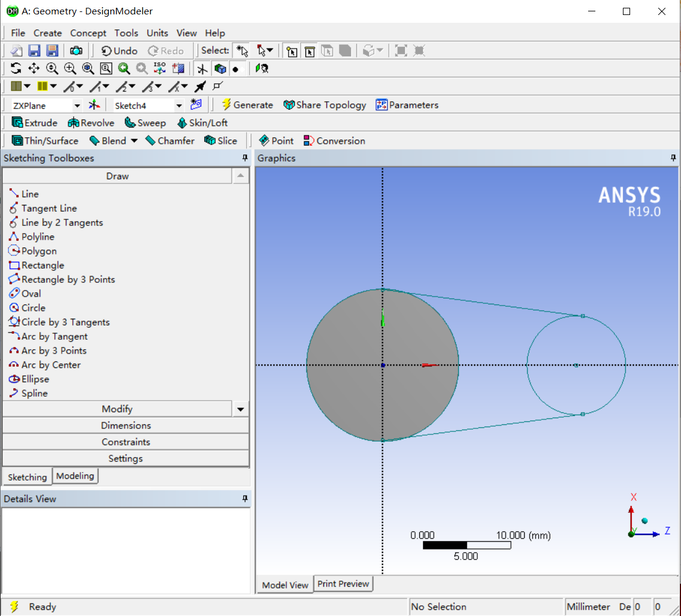This screenshot has width=681, height=616.
Task: Switch to the Print Preview tab
Action: pos(343,584)
